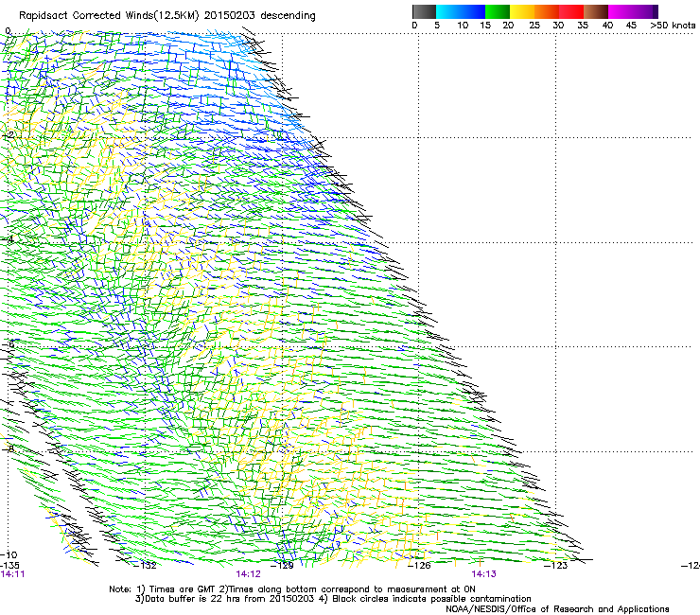The width and height of the screenshot is (700, 615).
Task: Select the magenta 40-45 knots color segment
Action: click(621, 11)
